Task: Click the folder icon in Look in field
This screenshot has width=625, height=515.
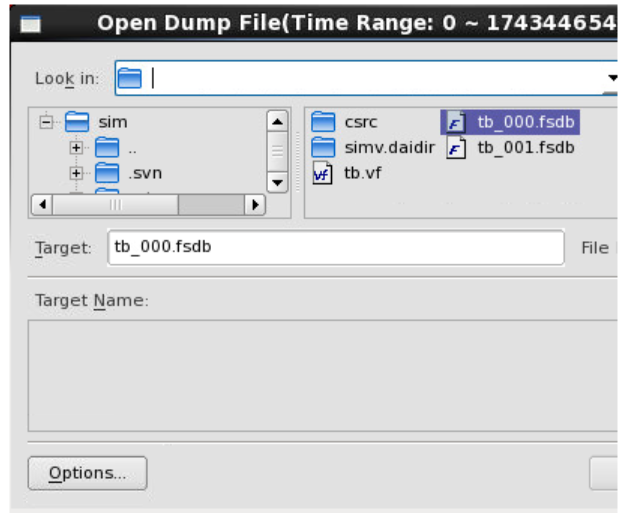Action: click(x=130, y=78)
